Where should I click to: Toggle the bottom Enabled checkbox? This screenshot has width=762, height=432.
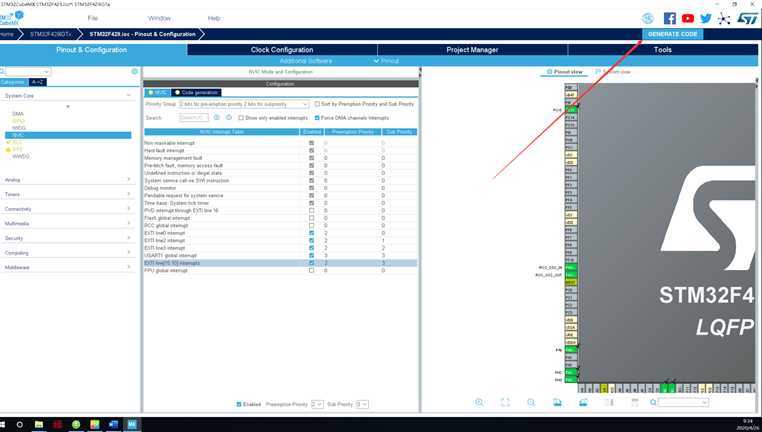pyautogui.click(x=239, y=404)
